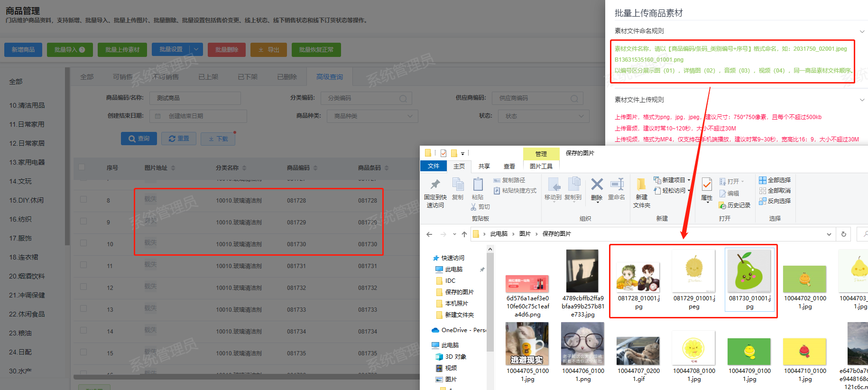Click the category sidebar's vertical scrollbar
This screenshot has width=868, height=390.
pos(67,157)
